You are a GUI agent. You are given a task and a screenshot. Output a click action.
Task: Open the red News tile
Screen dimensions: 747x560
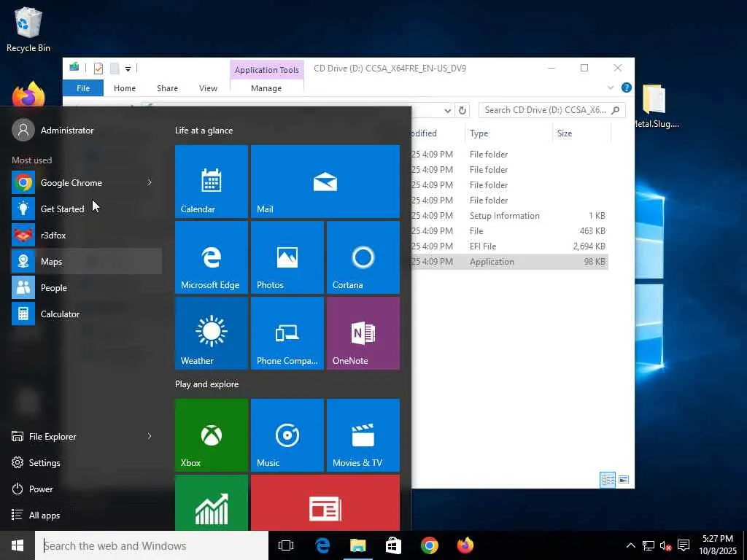click(x=325, y=502)
